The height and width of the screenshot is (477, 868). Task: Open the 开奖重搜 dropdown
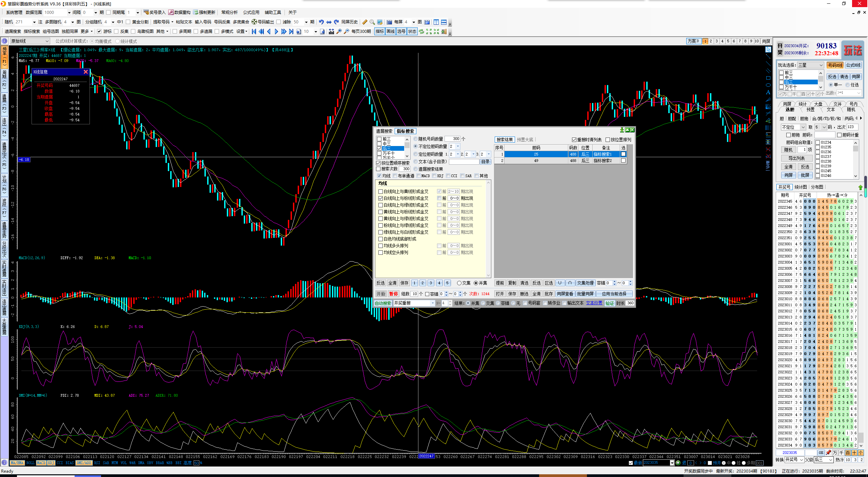click(x=433, y=303)
